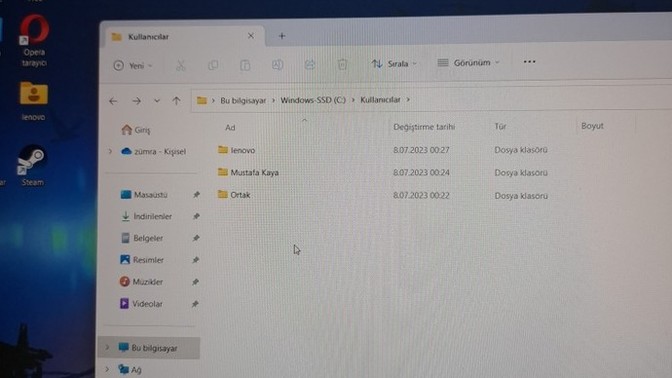Viewport: 672px width, 378px height.
Task: Open the Opera tarayıcı desktop shortcut
Action: click(34, 41)
